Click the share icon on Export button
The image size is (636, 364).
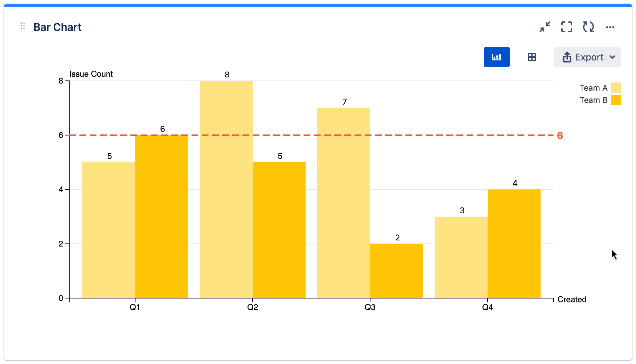click(567, 57)
